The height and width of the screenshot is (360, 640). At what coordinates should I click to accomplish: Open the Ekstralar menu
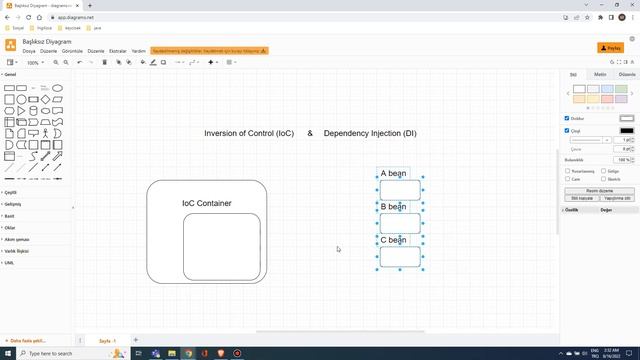coord(118,51)
